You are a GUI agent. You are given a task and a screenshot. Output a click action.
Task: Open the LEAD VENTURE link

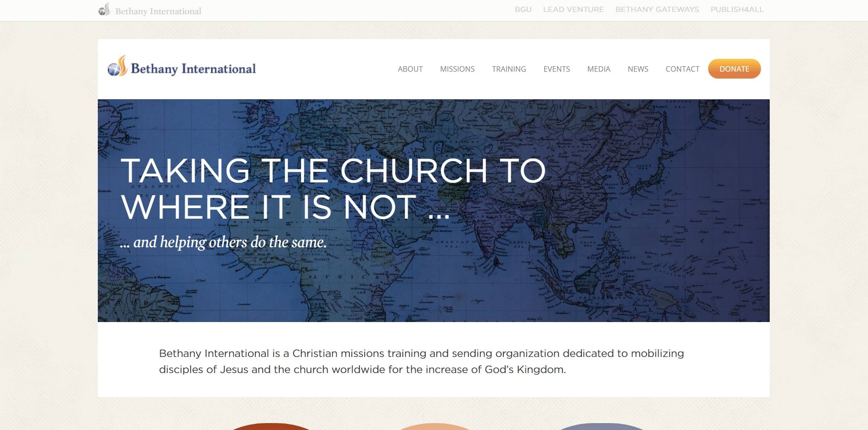point(573,9)
